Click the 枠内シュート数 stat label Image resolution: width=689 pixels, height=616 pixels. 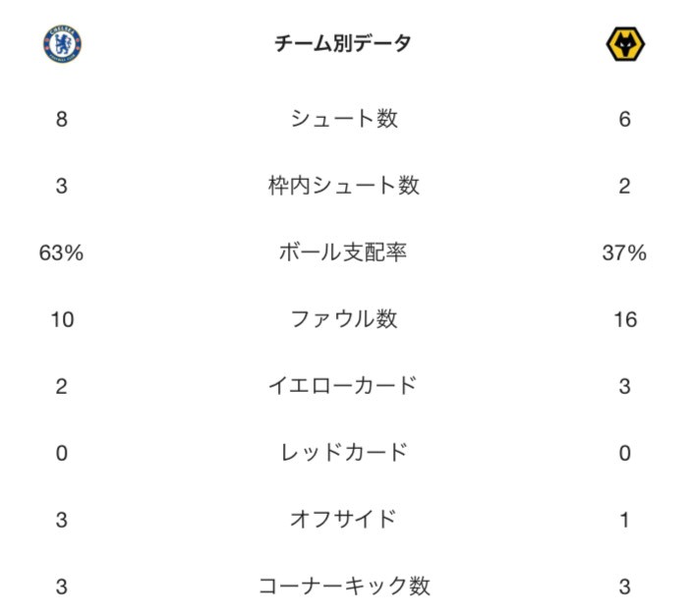344,186
